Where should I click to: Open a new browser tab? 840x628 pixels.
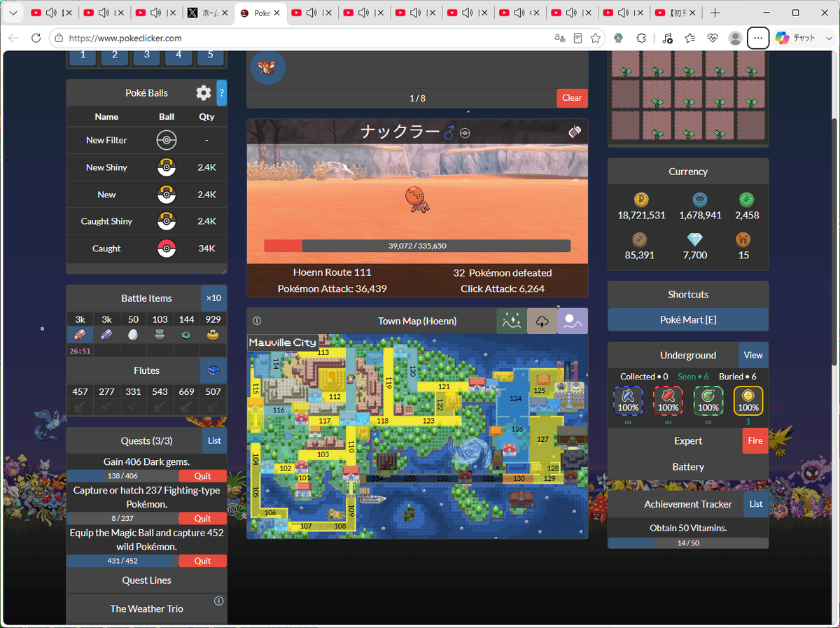tap(715, 13)
